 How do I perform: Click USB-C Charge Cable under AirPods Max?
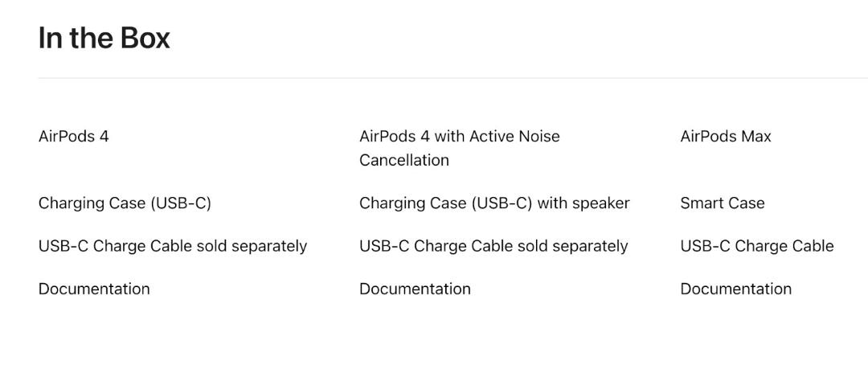tap(757, 246)
